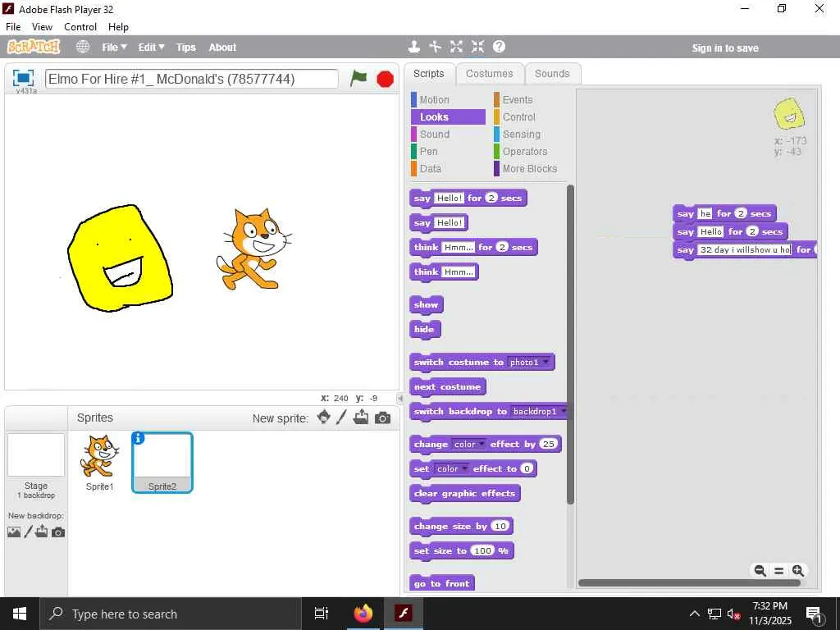Screen dimensions: 840x630
Task: Zoom out the scripts area
Action: tap(760, 571)
